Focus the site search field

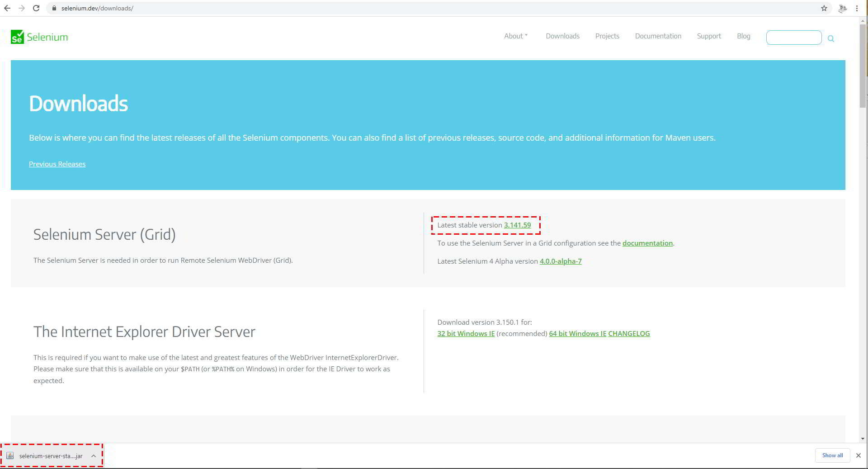click(x=794, y=38)
